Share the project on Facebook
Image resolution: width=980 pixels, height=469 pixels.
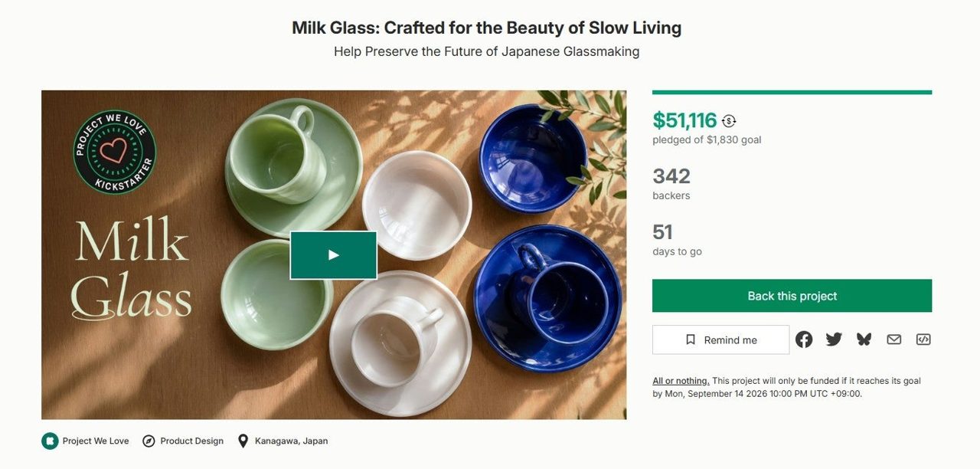(x=803, y=339)
